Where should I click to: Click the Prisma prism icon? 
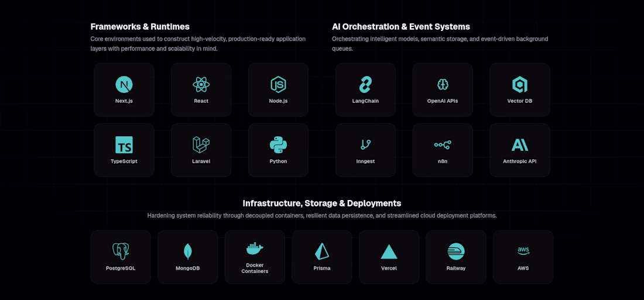click(322, 251)
